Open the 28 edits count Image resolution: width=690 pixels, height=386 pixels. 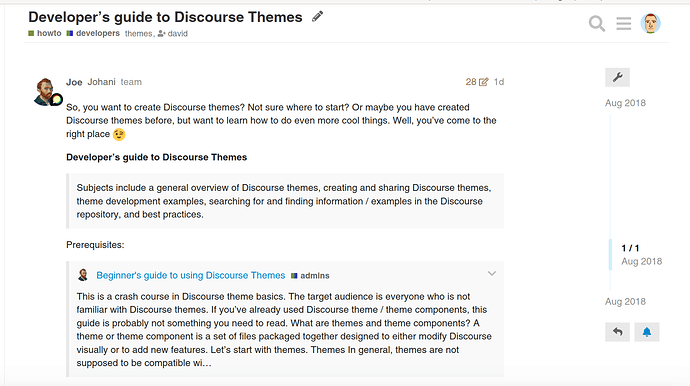(x=471, y=82)
